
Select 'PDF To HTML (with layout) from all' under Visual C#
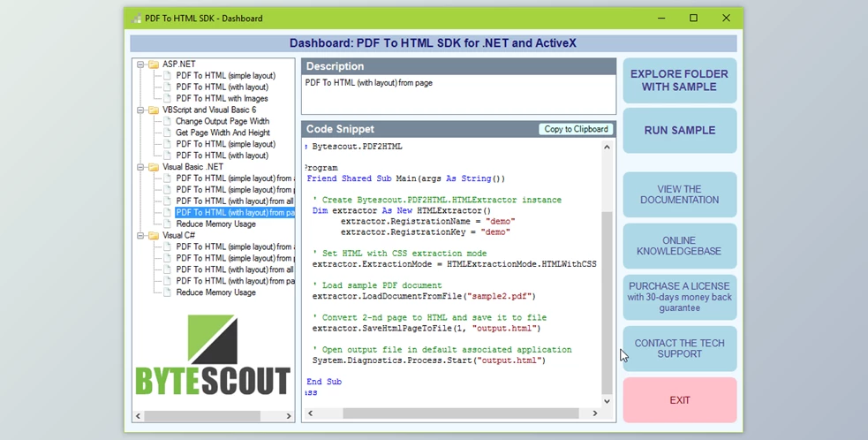pyautogui.click(x=235, y=269)
